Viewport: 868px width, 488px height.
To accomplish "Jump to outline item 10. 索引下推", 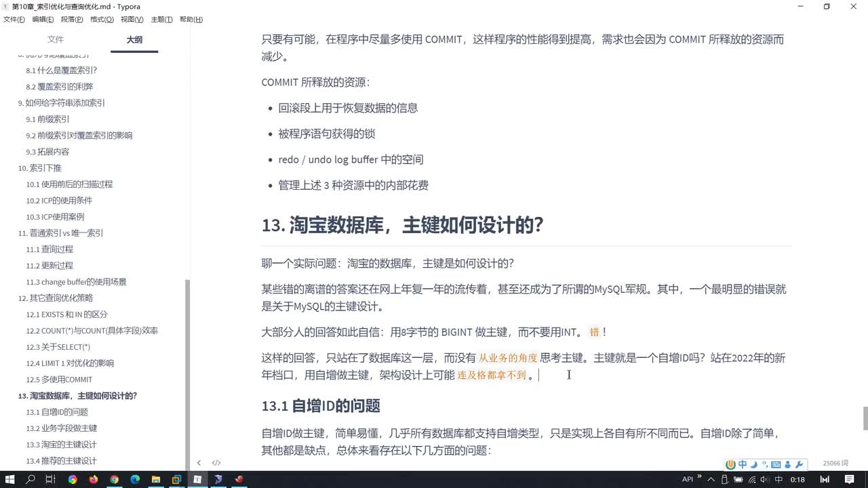I will (x=39, y=168).
